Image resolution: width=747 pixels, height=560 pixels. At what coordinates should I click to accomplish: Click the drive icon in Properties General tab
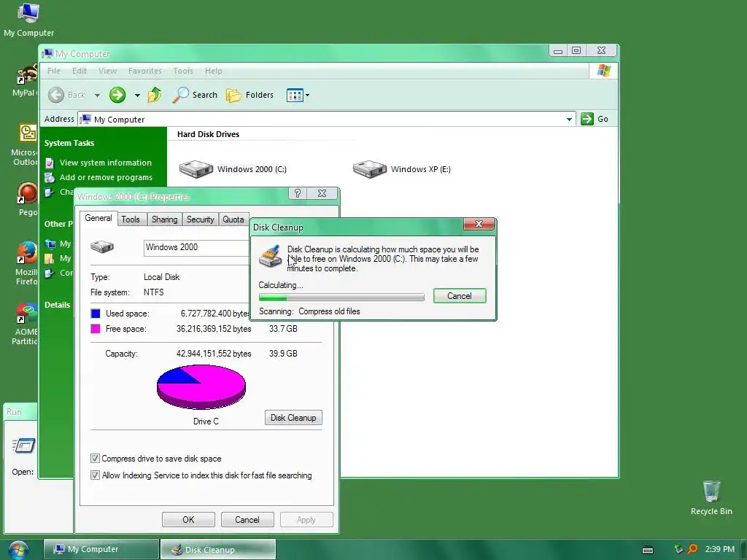coord(102,246)
